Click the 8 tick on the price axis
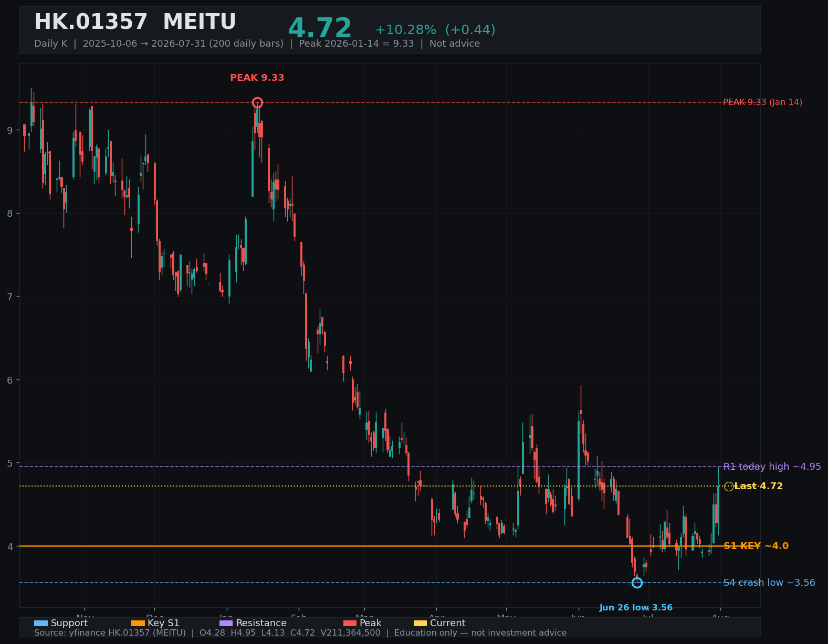 point(11,213)
